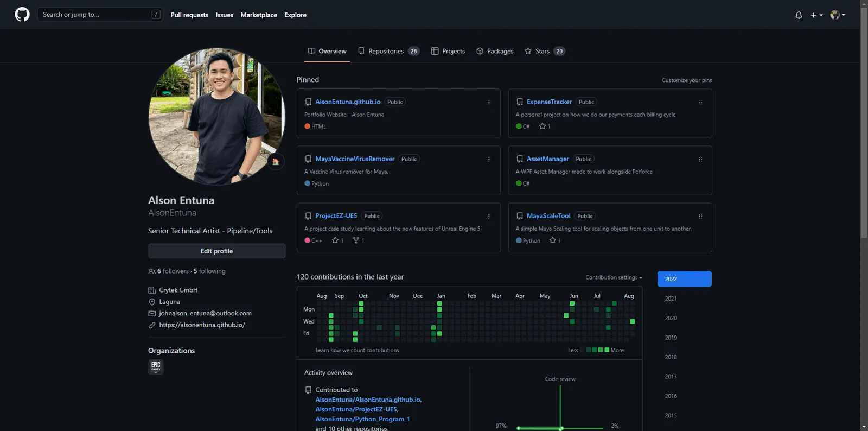Click Learn how we count contributions
The image size is (868, 431).
pos(357,351)
